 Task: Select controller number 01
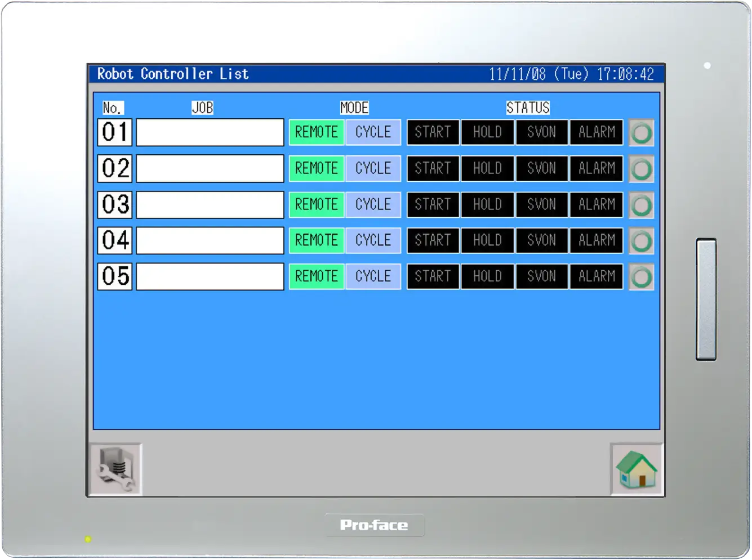115,132
